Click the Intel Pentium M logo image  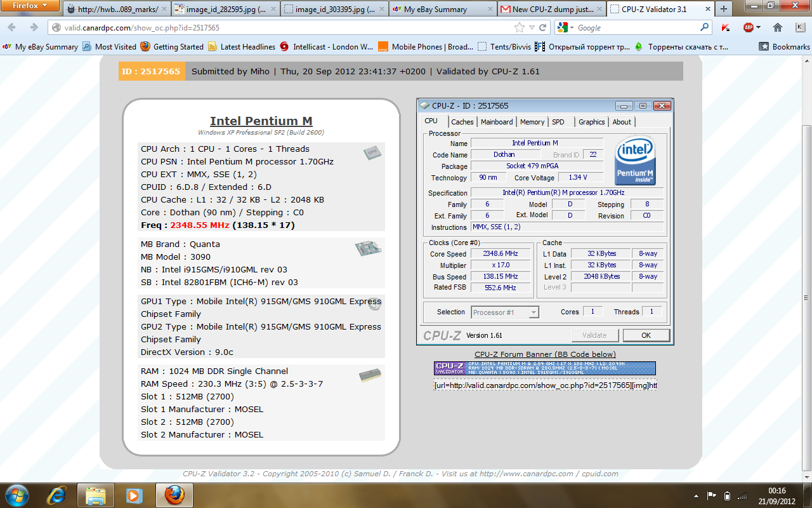(x=635, y=161)
